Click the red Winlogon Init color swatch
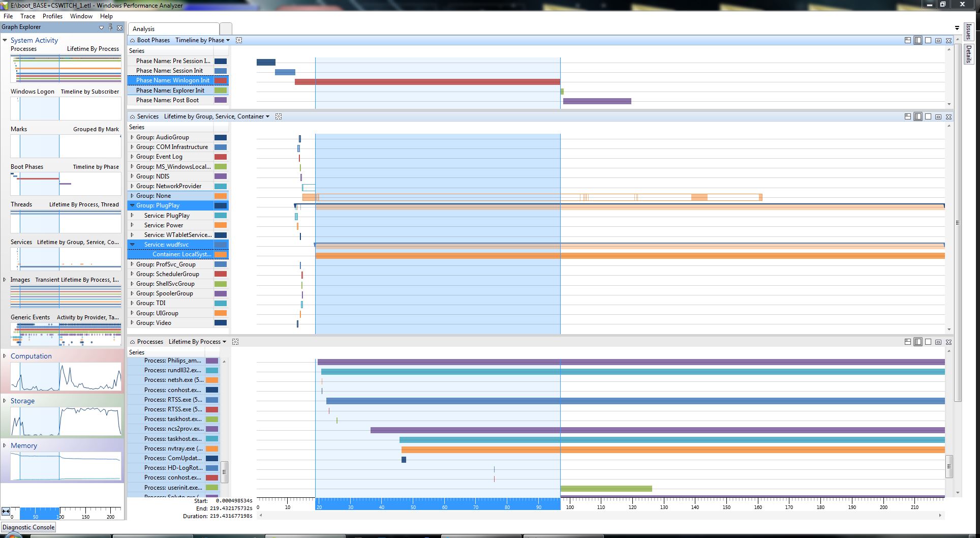Viewport: 980px width, 538px height. point(221,80)
